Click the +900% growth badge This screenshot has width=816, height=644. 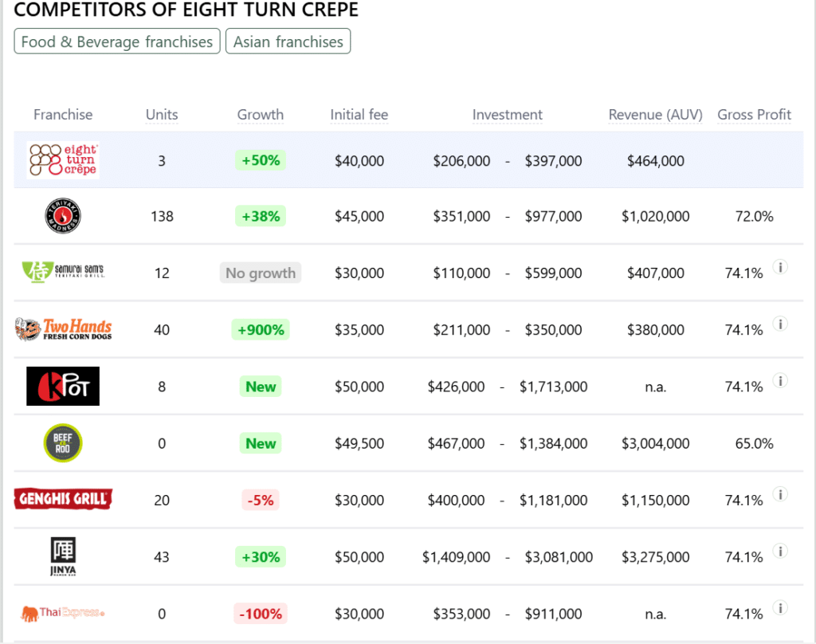pyautogui.click(x=261, y=329)
